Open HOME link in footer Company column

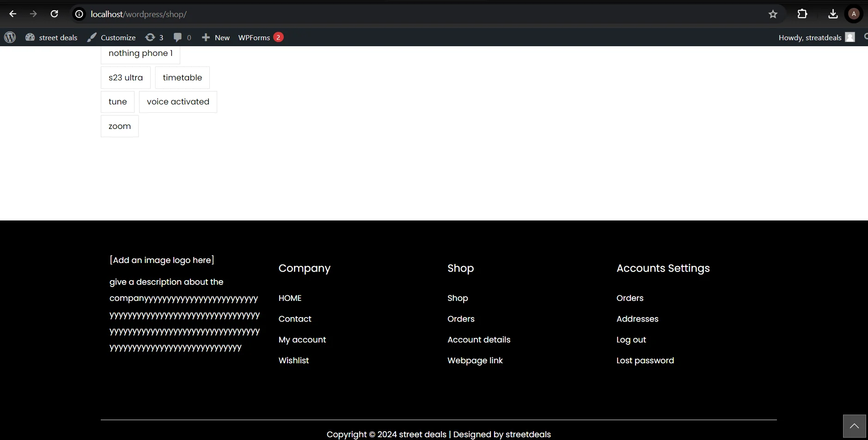pyautogui.click(x=290, y=298)
